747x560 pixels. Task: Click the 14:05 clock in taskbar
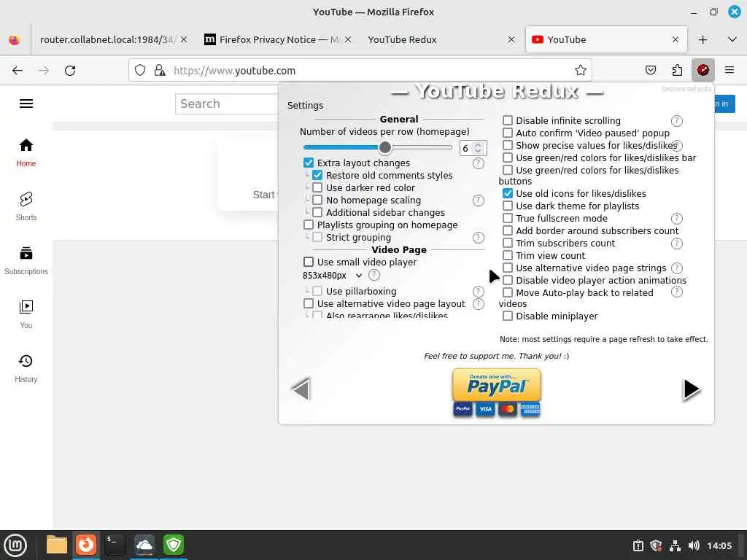click(719, 545)
